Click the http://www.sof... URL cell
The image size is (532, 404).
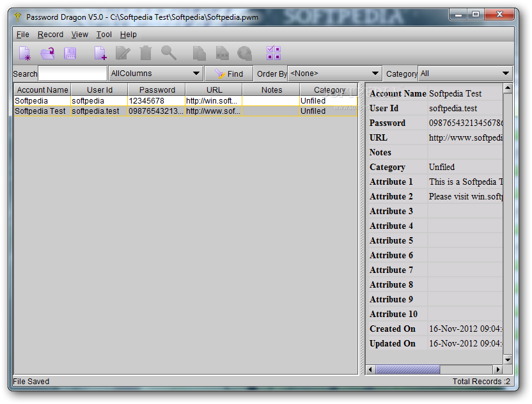pyautogui.click(x=214, y=111)
